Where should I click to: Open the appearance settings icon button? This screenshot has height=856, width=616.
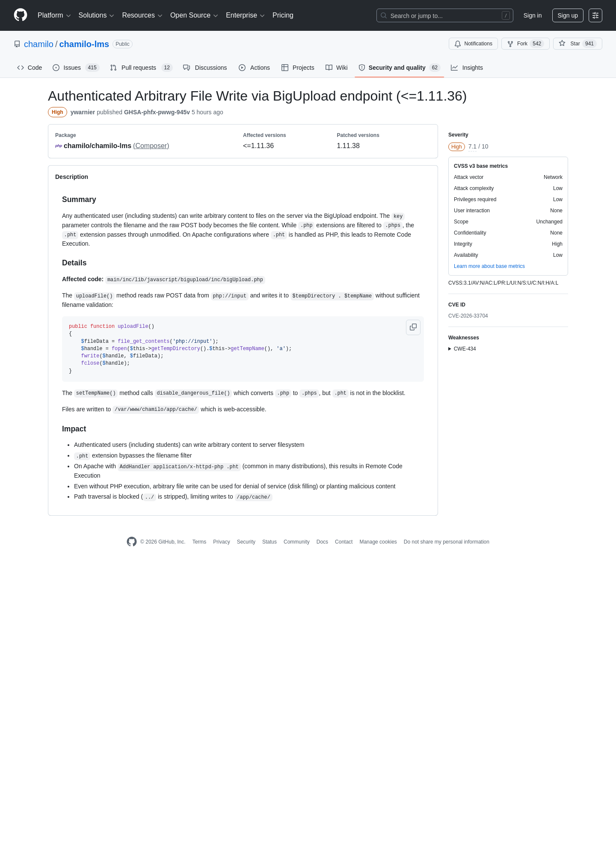click(595, 15)
